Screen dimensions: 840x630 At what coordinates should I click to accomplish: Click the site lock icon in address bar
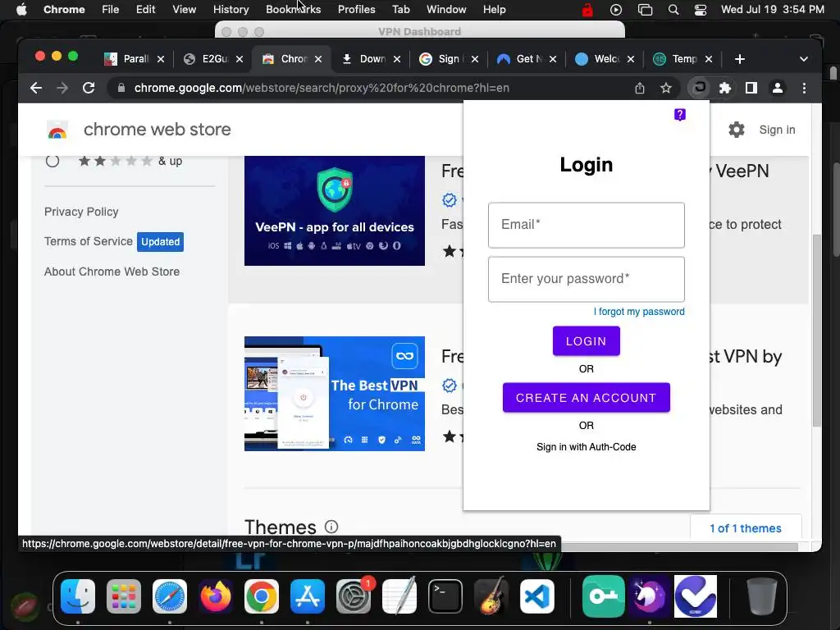pos(121,88)
